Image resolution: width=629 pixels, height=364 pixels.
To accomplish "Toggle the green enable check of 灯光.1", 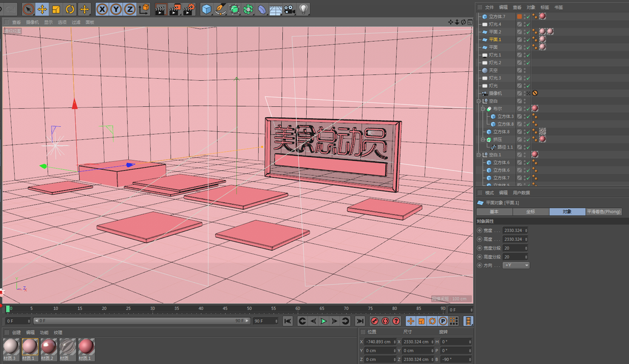I will [528, 55].
